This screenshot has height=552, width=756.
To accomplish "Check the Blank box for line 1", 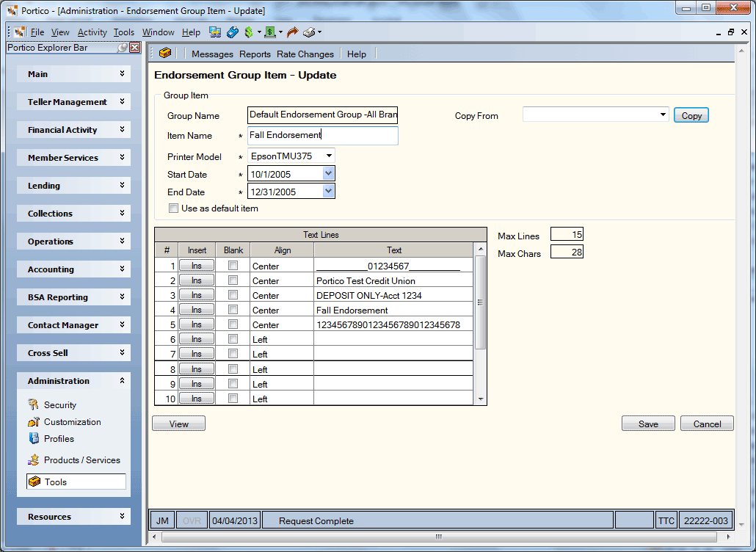I will [233, 265].
